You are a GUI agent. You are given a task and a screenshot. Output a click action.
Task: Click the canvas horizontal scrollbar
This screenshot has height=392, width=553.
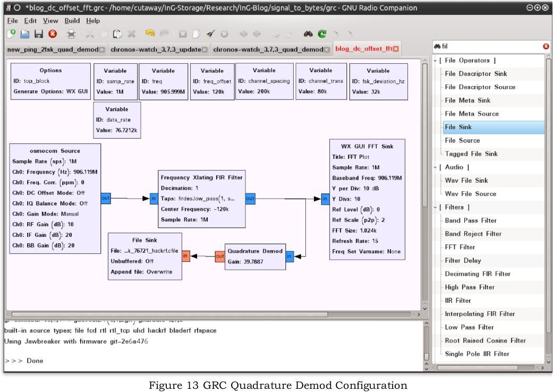tap(169, 314)
